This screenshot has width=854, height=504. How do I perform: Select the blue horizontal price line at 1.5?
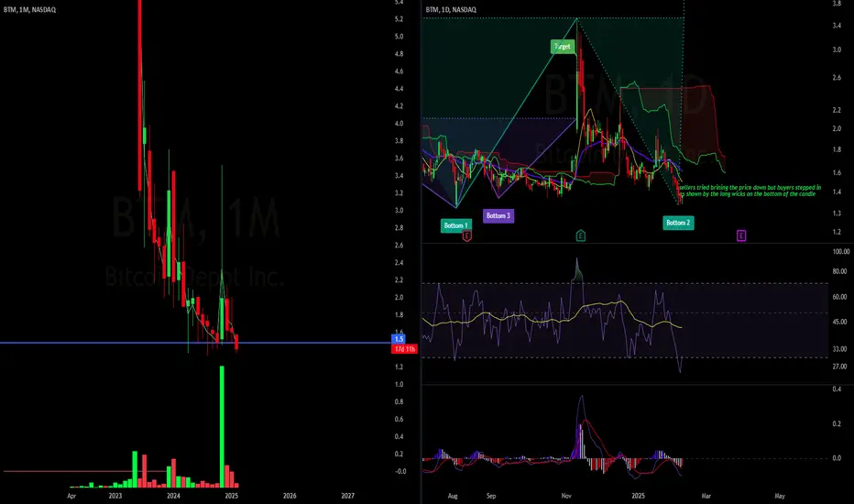tap(195, 343)
